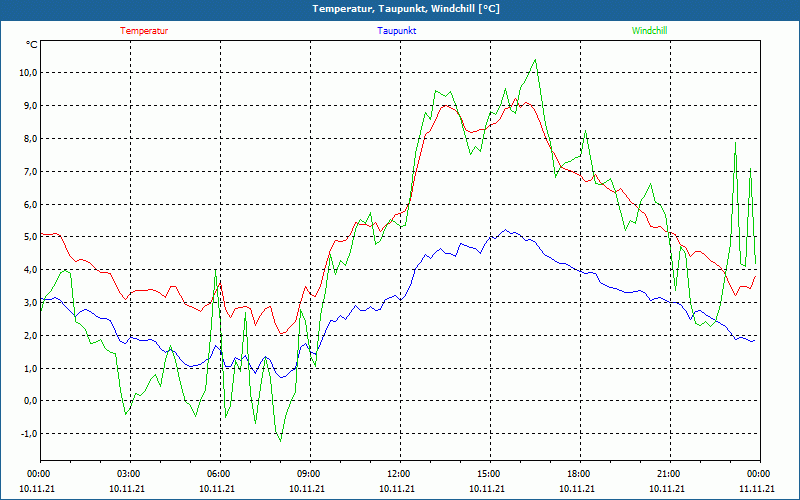
Task: Click the 7,0 y-axis value label
Action: tap(29, 172)
